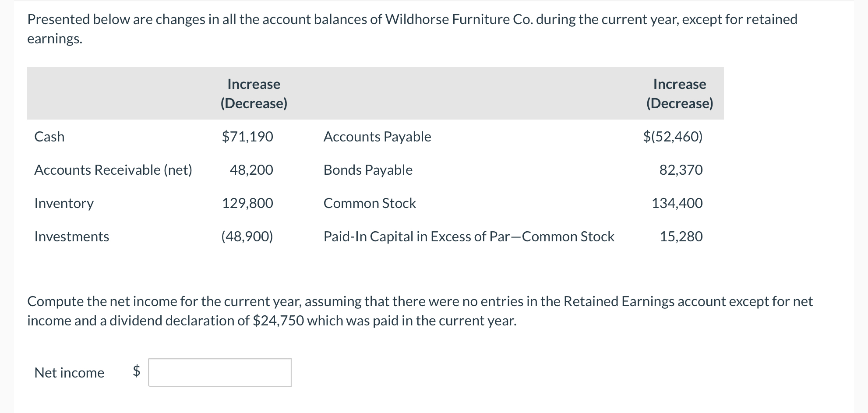Click the Net income input field
868x413 pixels.
(219, 372)
